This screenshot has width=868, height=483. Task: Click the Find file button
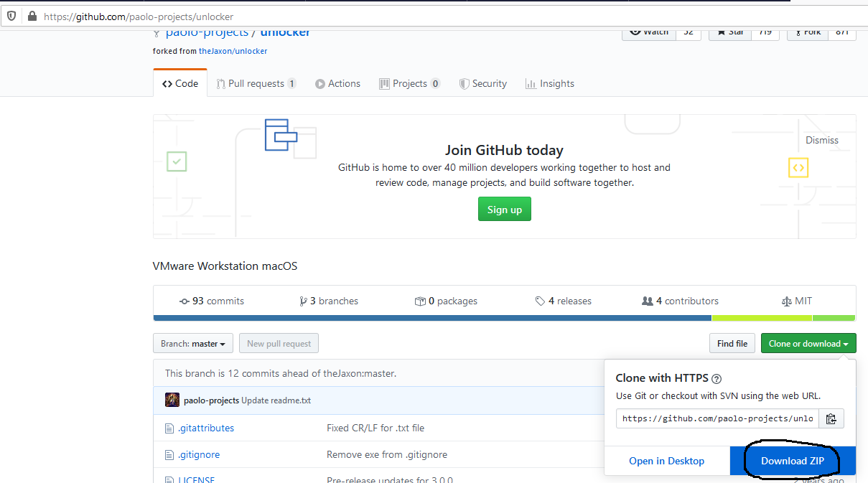coord(732,344)
